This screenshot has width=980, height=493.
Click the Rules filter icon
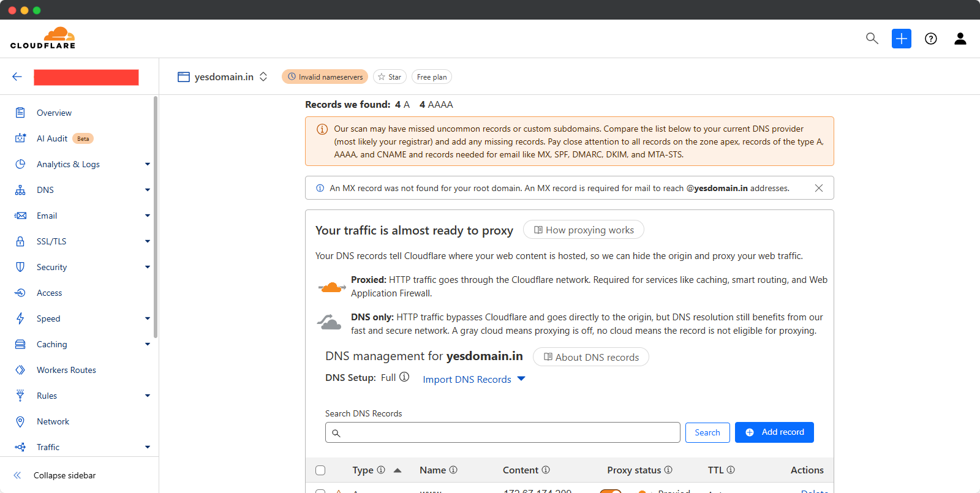(x=20, y=396)
